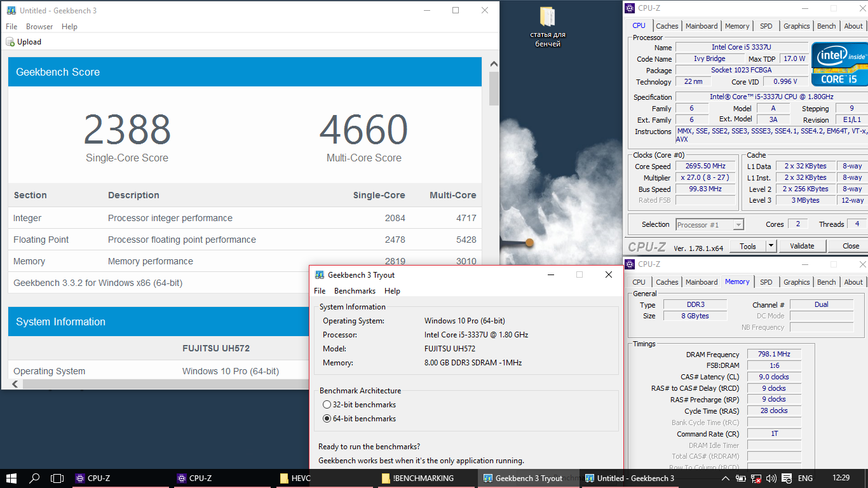Click the Intel Core i5 logo in CPU-Z
868x488 pixels.
pyautogui.click(x=838, y=64)
